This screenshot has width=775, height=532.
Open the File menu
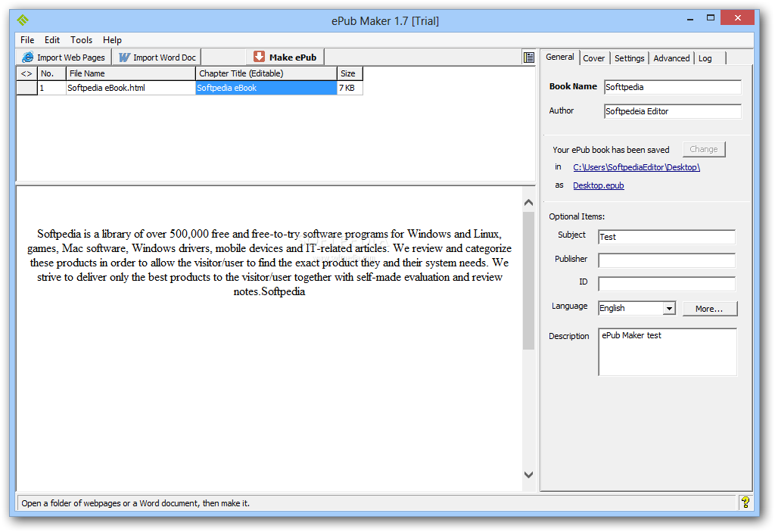tap(27, 40)
